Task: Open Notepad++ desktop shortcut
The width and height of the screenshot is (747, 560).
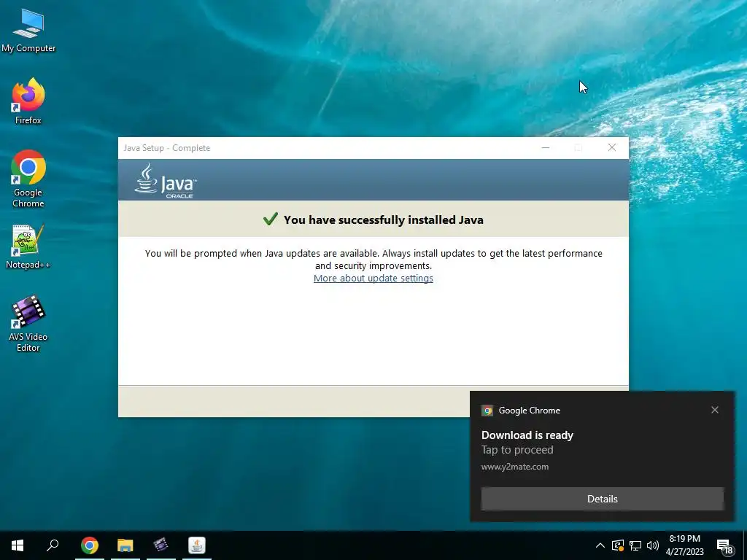Action: pos(28,246)
